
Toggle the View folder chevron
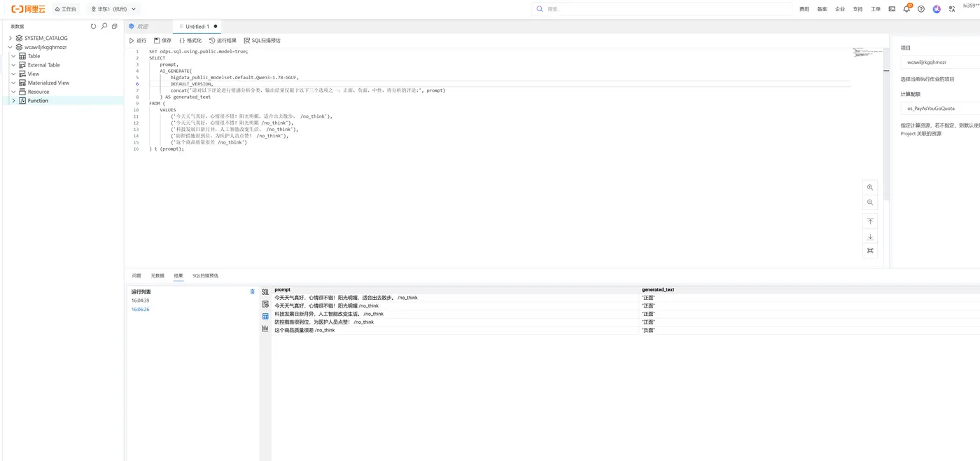point(13,74)
